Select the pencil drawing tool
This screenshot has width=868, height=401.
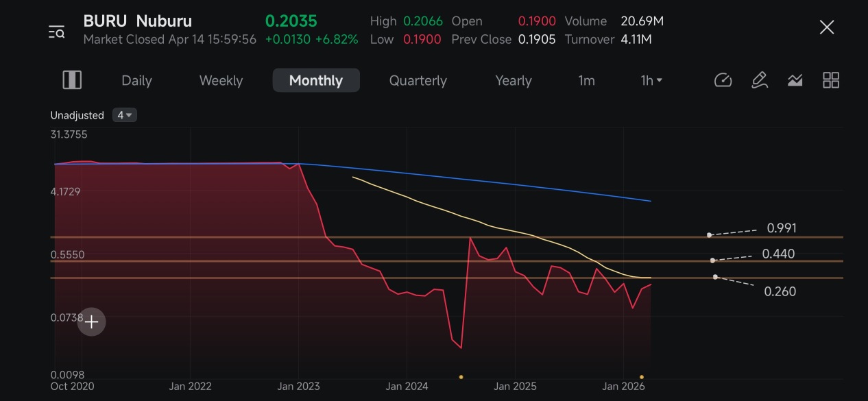point(759,80)
